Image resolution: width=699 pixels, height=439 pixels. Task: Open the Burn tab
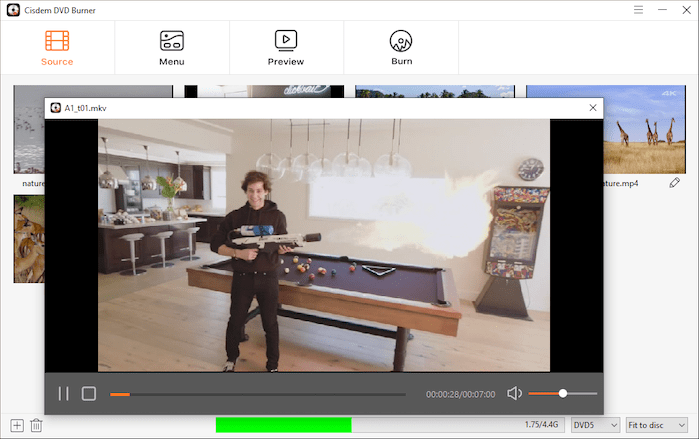click(401, 47)
